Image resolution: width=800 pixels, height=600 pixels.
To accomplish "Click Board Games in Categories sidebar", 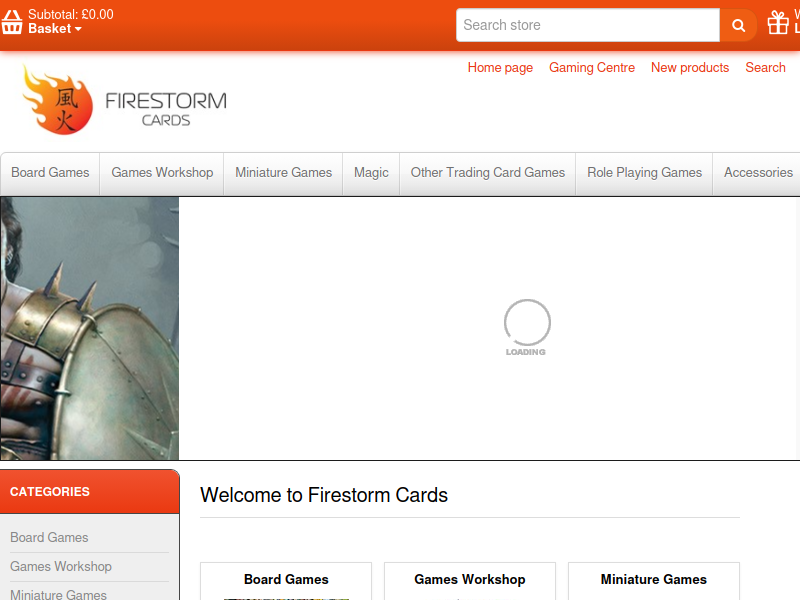I will [x=49, y=538].
